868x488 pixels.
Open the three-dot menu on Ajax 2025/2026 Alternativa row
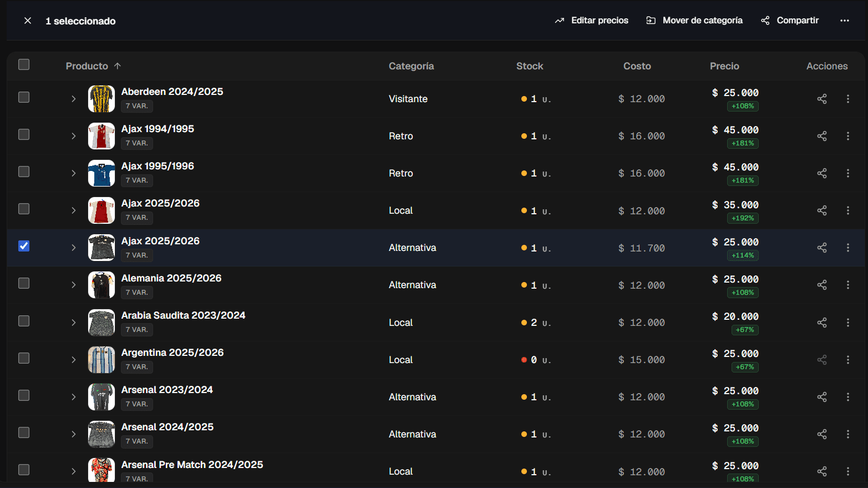click(848, 248)
